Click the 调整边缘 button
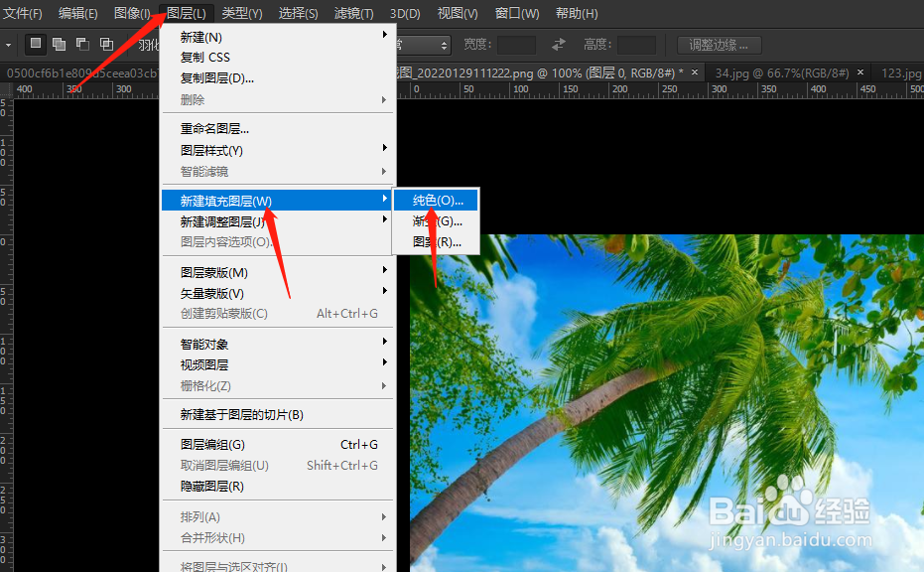Image resolution: width=924 pixels, height=572 pixels. pos(719,44)
